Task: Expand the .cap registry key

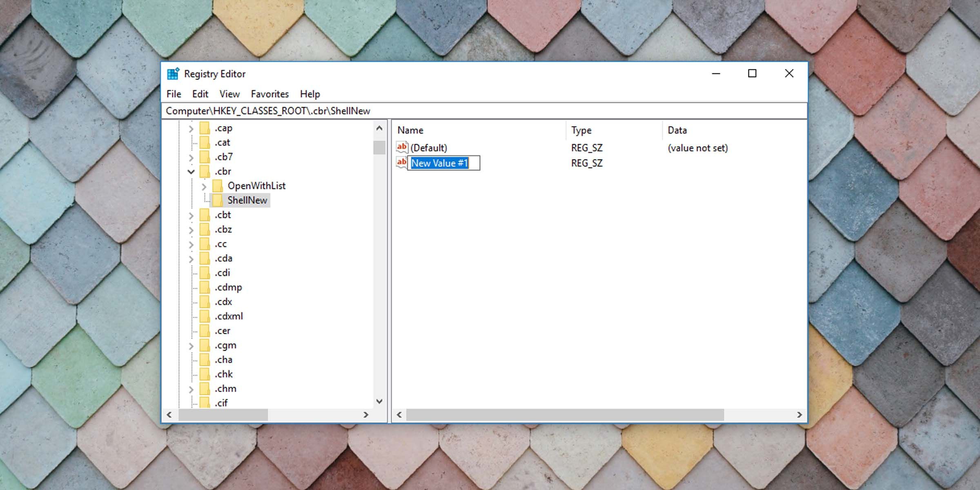Action: tap(191, 127)
